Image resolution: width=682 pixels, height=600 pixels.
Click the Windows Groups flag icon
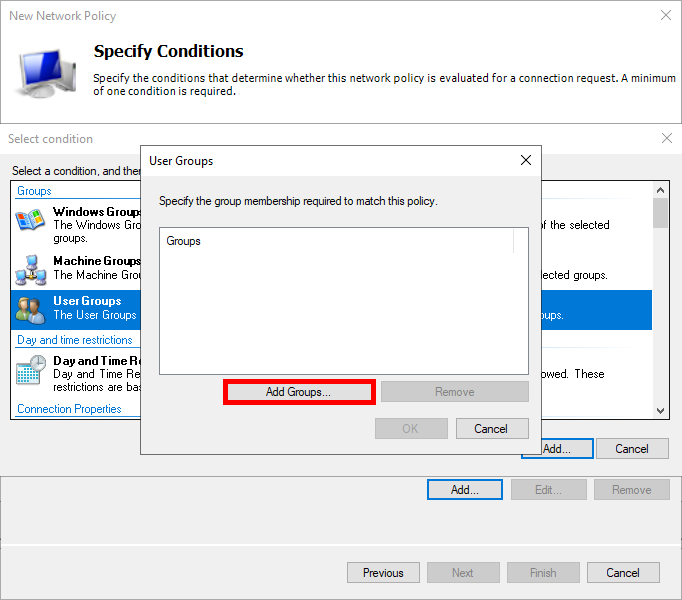(31, 221)
